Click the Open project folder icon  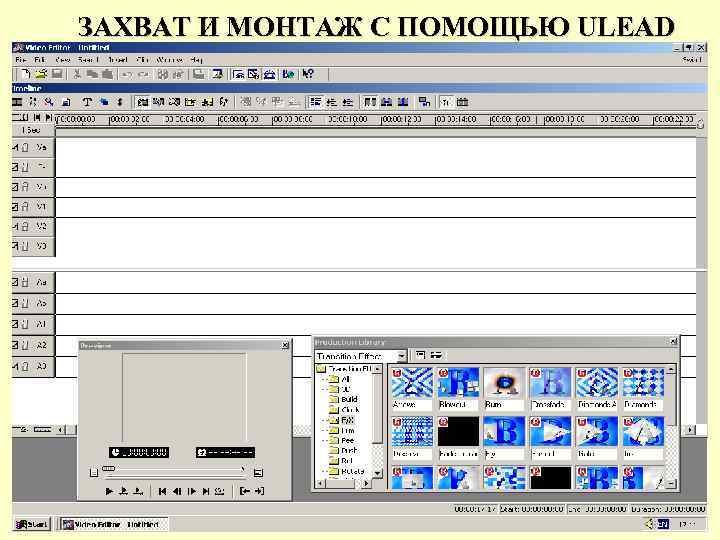(41, 74)
